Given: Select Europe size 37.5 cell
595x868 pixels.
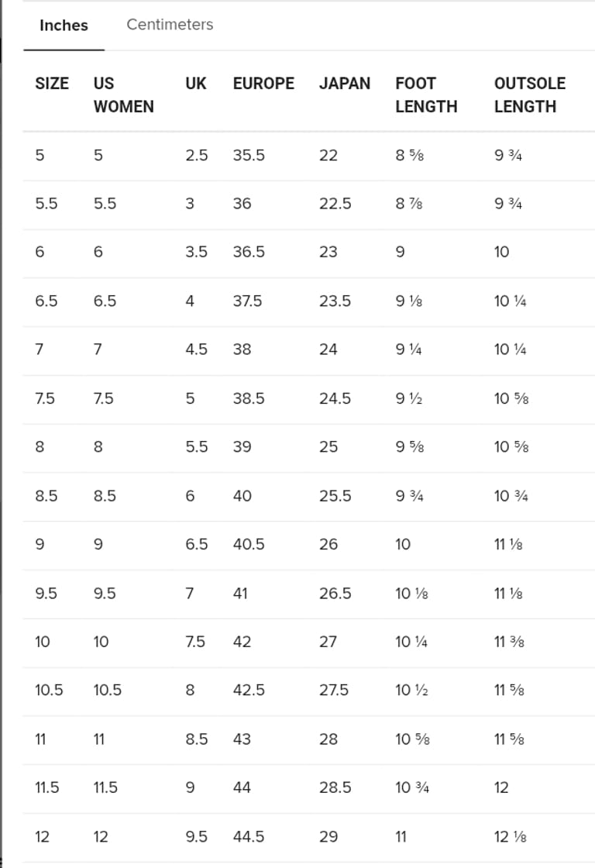Looking at the screenshot, I should pos(248,301).
